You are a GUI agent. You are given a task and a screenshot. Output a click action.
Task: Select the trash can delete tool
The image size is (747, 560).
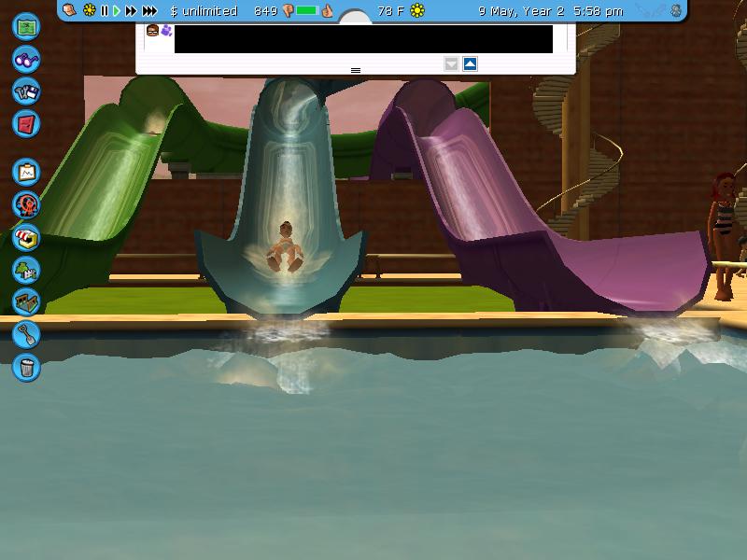(26, 367)
